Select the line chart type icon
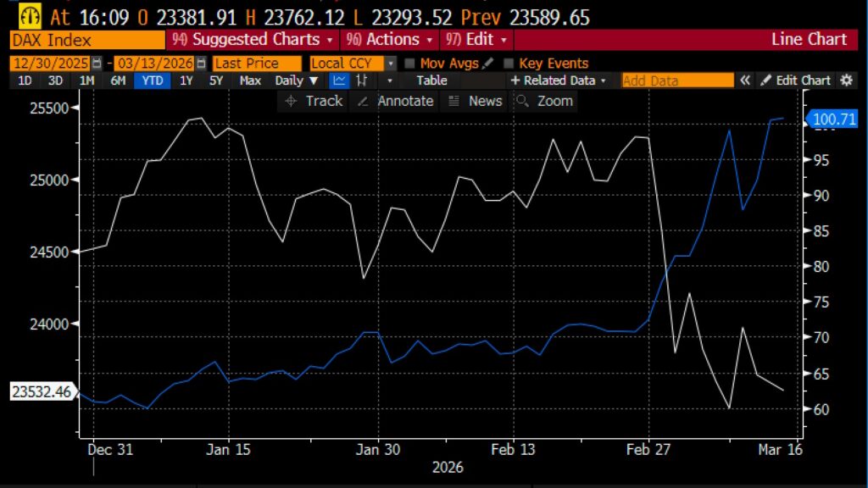868x488 pixels. tap(339, 80)
